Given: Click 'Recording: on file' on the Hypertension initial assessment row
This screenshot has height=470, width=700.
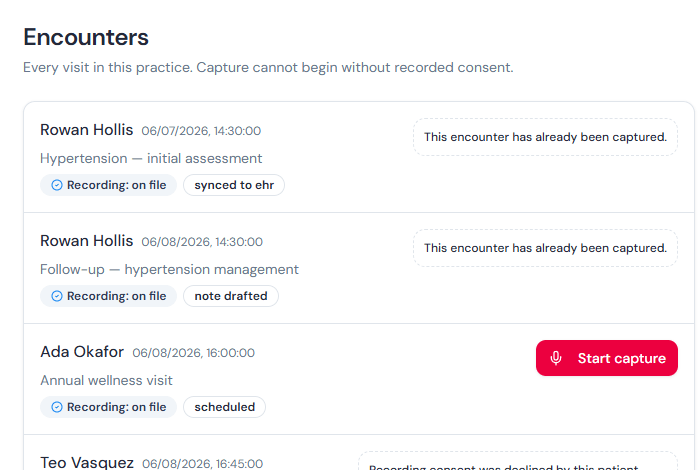Looking at the screenshot, I should point(108,185).
